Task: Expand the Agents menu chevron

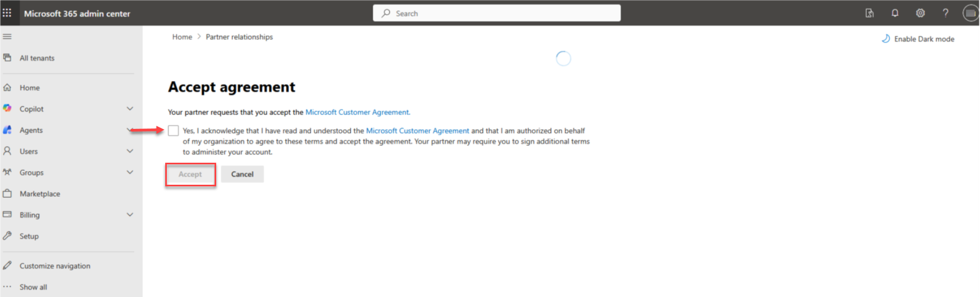Action: click(130, 130)
